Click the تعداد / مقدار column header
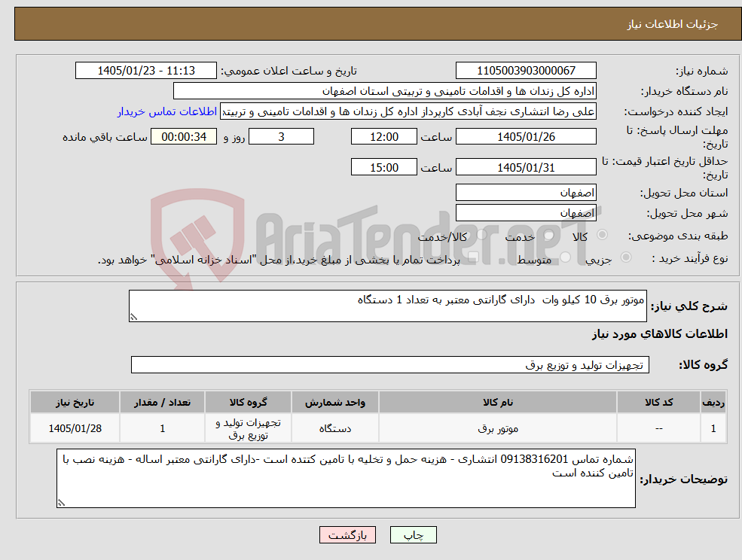This screenshot has height=560, width=742. pyautogui.click(x=162, y=402)
